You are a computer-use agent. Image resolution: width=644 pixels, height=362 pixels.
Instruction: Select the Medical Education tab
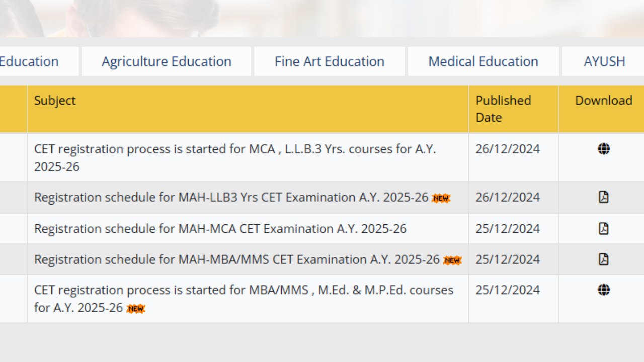pos(482,61)
